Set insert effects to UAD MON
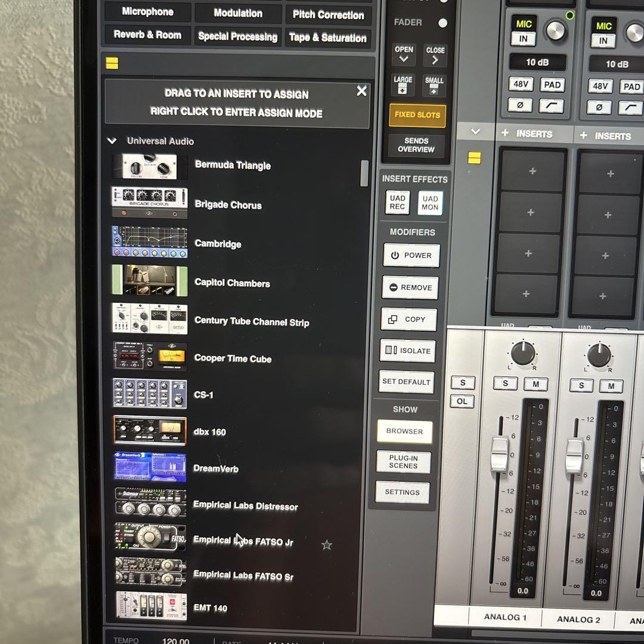 point(430,203)
